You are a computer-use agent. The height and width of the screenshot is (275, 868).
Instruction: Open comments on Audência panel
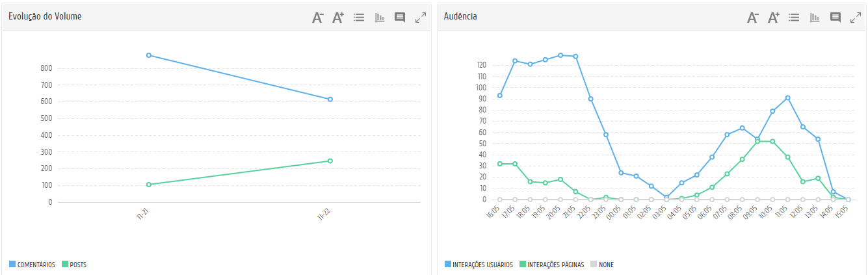[x=835, y=18]
